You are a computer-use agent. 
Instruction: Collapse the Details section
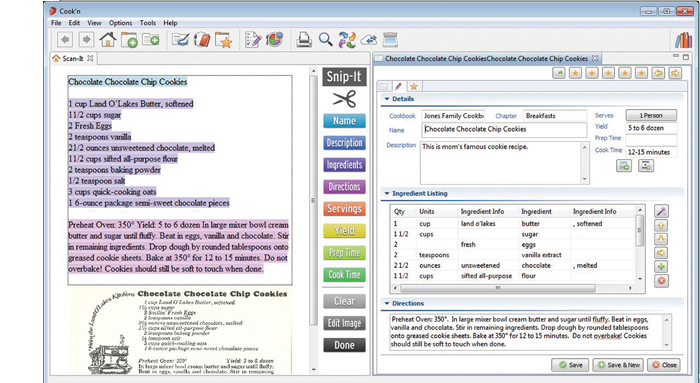tap(387, 99)
